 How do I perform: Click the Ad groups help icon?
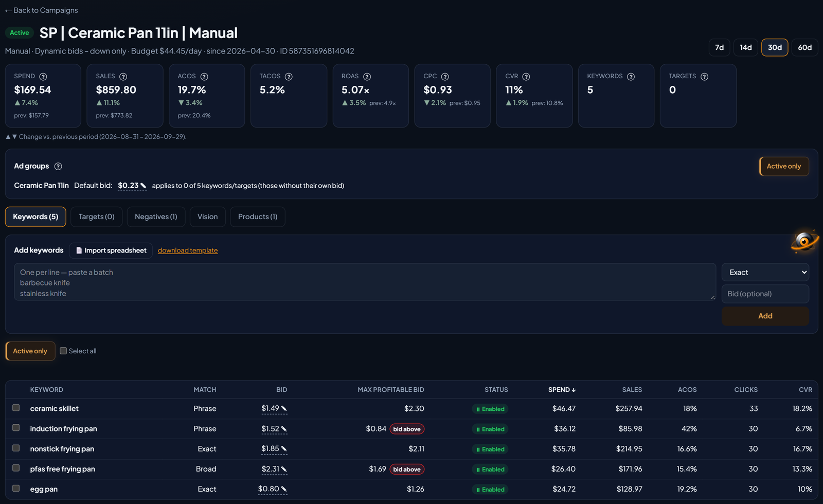pos(58,166)
